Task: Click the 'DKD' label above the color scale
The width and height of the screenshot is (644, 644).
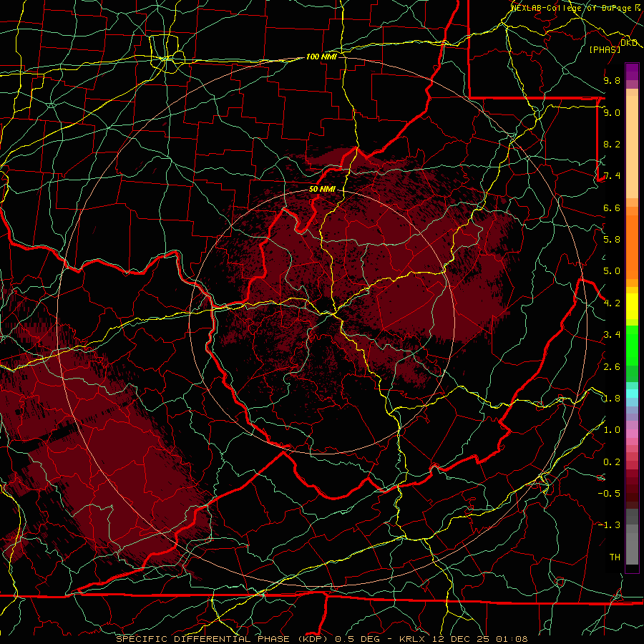Action: point(629,43)
